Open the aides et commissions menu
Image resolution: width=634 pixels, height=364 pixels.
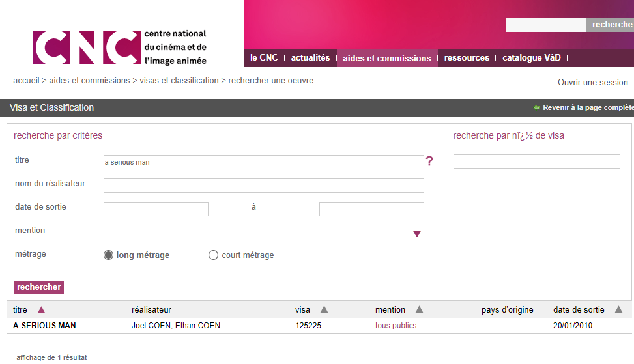click(386, 58)
